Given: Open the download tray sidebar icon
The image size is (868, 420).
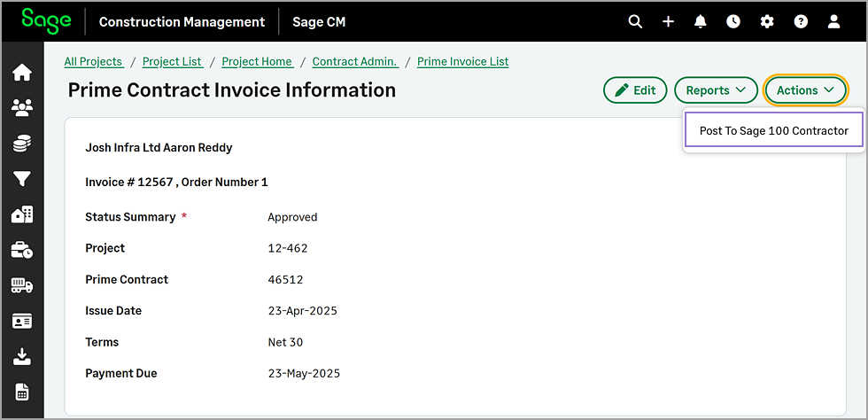Looking at the screenshot, I should 22,356.
